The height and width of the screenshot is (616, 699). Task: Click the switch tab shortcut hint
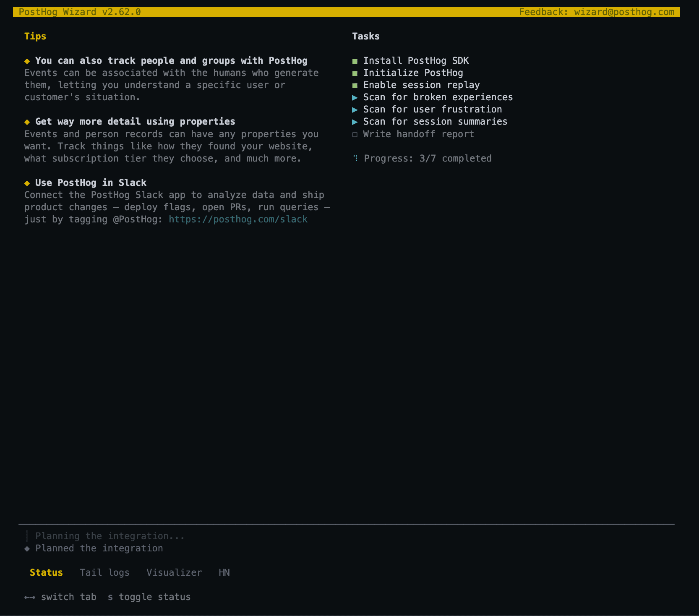point(60,597)
